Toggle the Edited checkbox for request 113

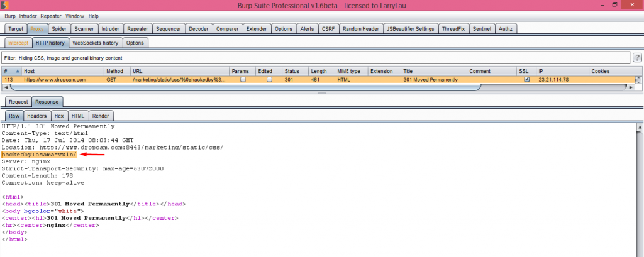click(269, 80)
